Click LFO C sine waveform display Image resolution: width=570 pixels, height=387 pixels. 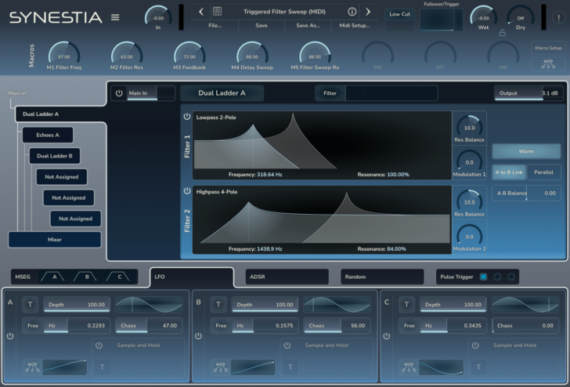pyautogui.click(x=526, y=305)
